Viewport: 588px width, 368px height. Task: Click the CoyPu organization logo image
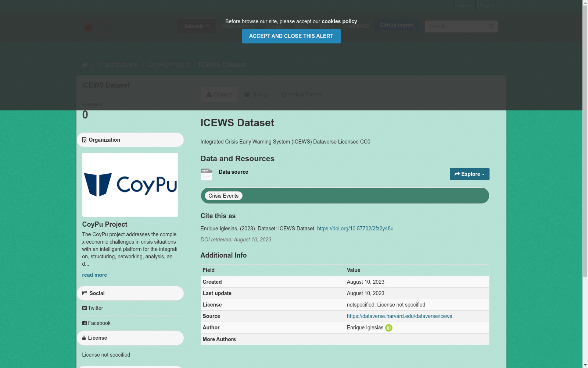pos(130,185)
